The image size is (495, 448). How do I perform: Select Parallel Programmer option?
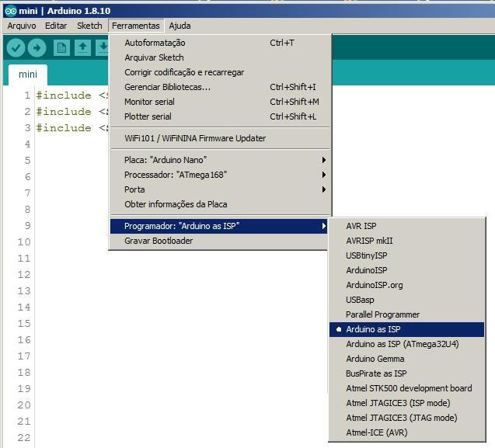(406, 314)
